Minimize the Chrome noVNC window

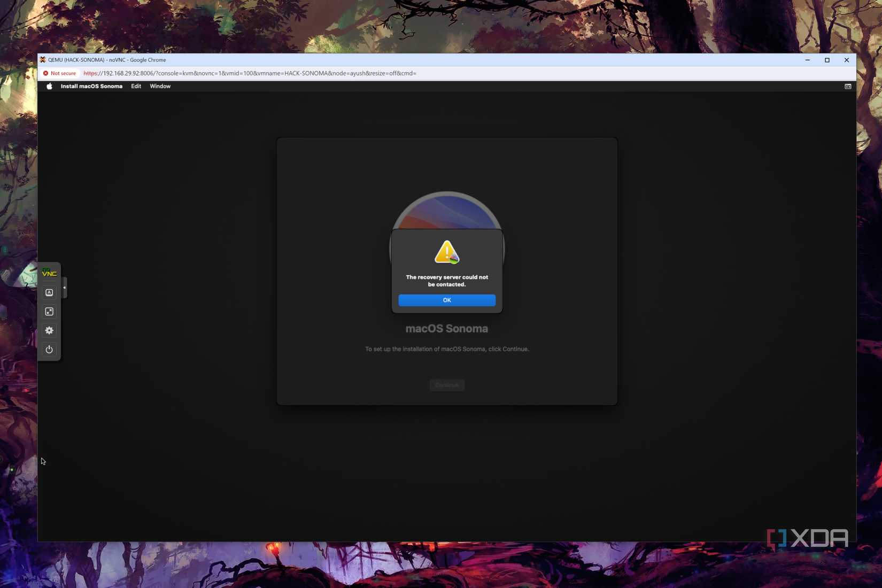[x=808, y=60]
